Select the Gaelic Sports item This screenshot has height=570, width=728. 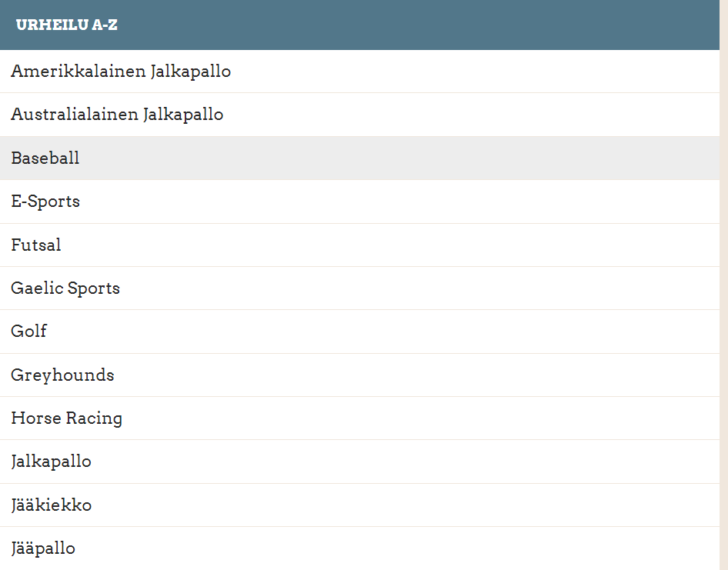[x=65, y=288]
